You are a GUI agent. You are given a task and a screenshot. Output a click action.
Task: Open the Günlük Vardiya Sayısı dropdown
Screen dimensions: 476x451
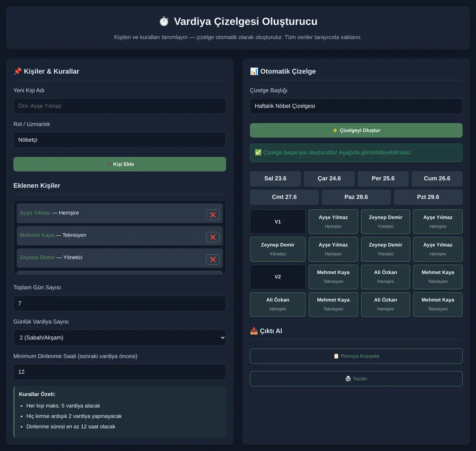pyautogui.click(x=120, y=338)
